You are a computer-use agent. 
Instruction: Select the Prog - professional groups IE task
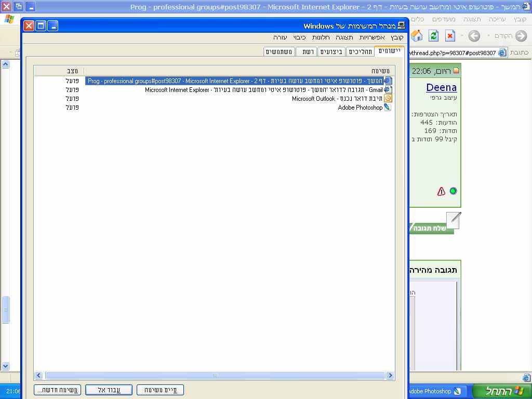tap(235, 81)
